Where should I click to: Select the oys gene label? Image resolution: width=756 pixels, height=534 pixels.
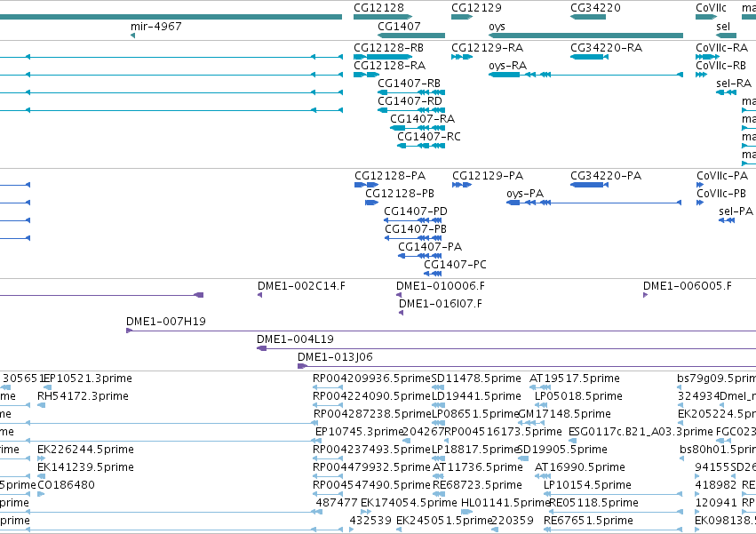497,27
